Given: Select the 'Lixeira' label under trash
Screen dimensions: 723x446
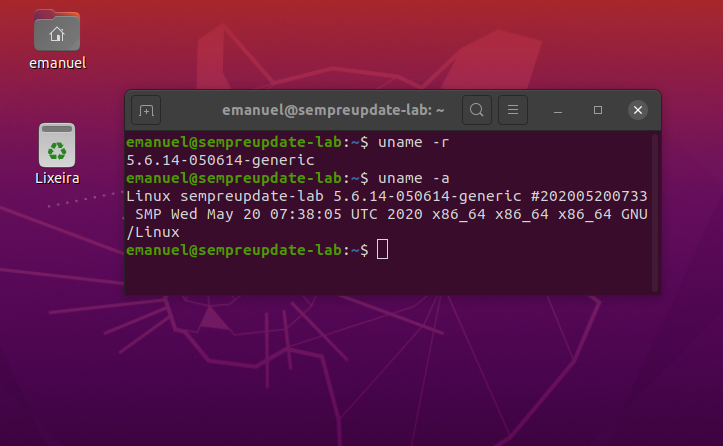Looking at the screenshot, I should 57,179.
